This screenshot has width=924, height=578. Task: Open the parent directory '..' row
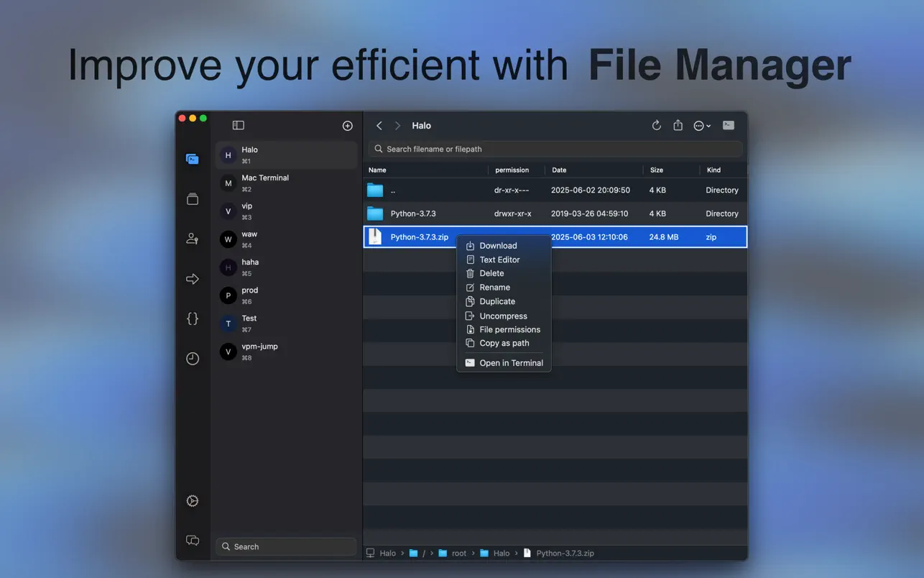coord(555,191)
